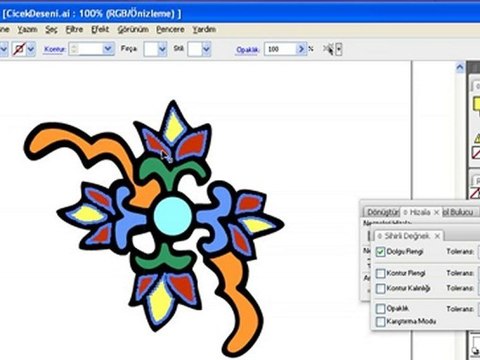This screenshot has width=480, height=360.
Task: Open the Yazım menu
Action: [27, 30]
